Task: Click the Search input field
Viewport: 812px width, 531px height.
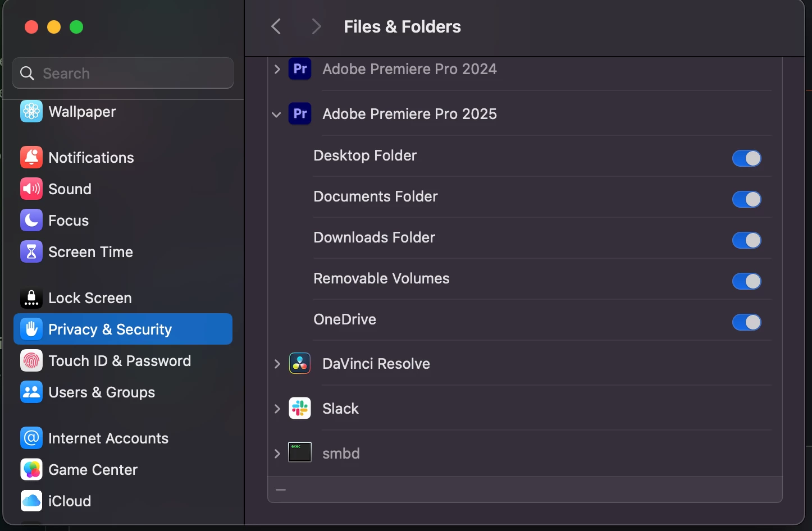Action: pos(123,73)
